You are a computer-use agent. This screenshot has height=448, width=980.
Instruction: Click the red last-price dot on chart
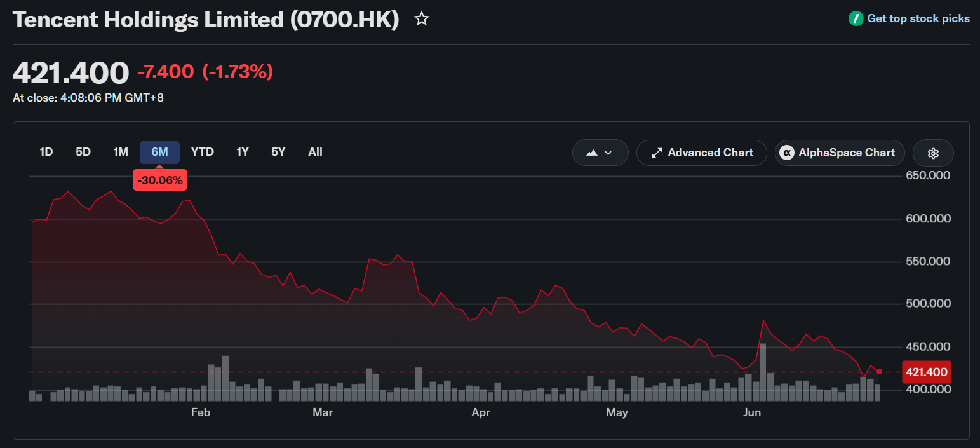coord(879,372)
